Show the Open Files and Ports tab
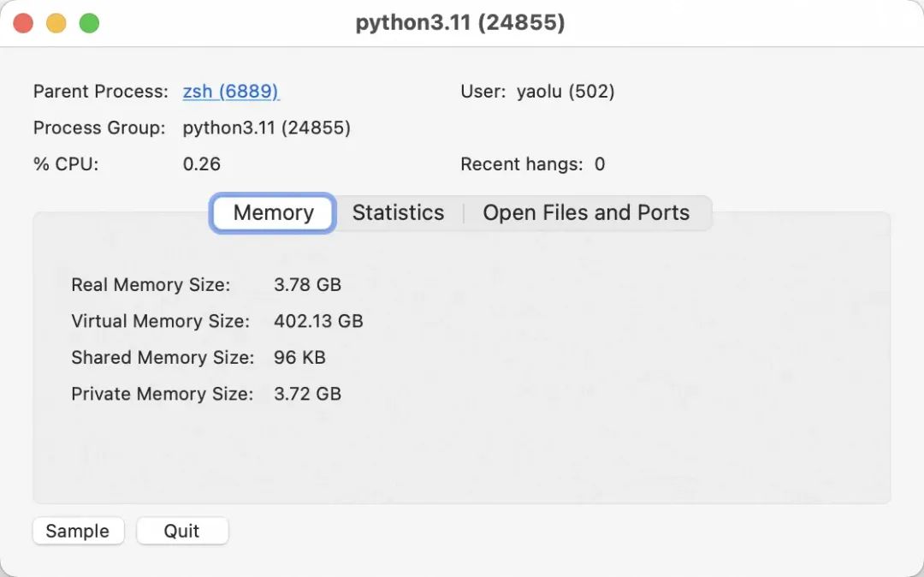924x577 pixels. pos(586,213)
